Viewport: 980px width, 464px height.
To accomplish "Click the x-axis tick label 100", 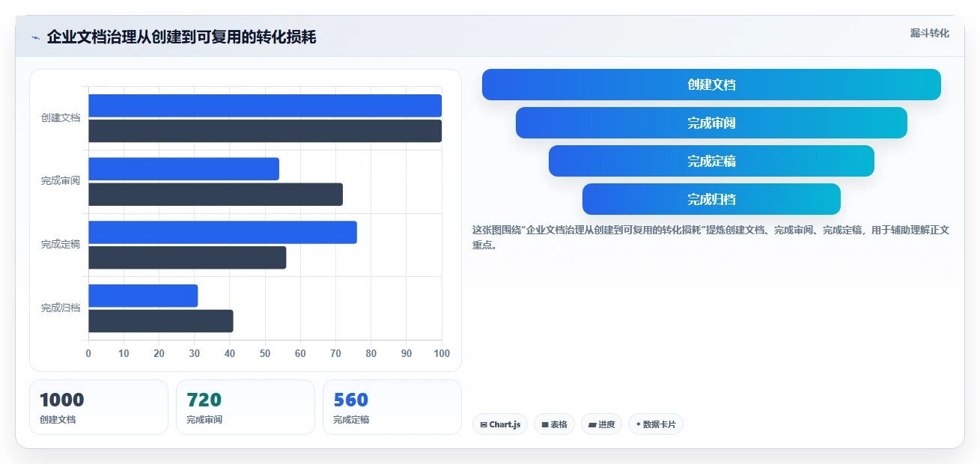I will 442,353.
